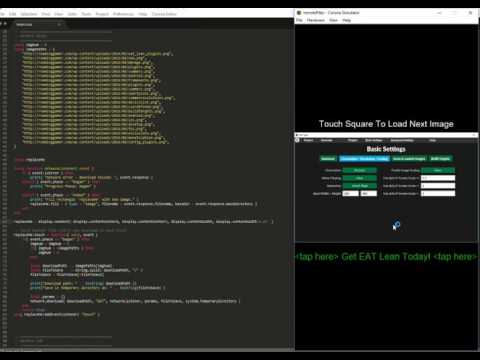Click the Orientation green dropdown button

click(x=360, y=170)
